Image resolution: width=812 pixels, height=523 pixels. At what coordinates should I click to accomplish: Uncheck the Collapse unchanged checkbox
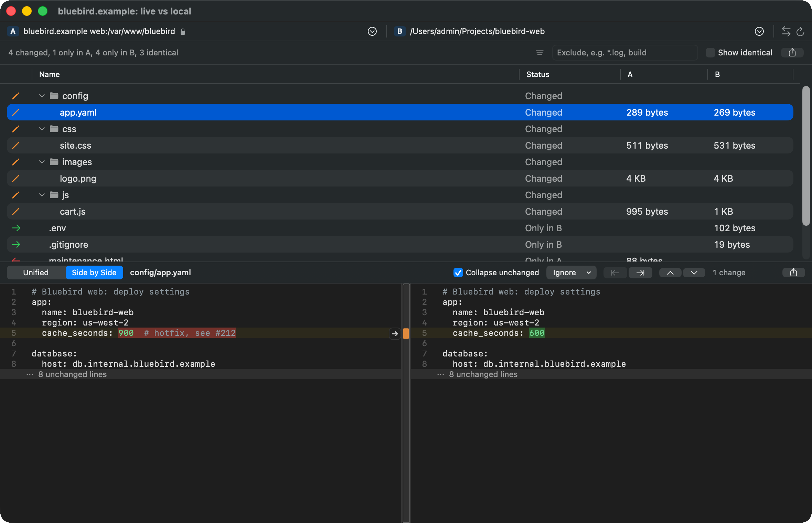(x=458, y=273)
